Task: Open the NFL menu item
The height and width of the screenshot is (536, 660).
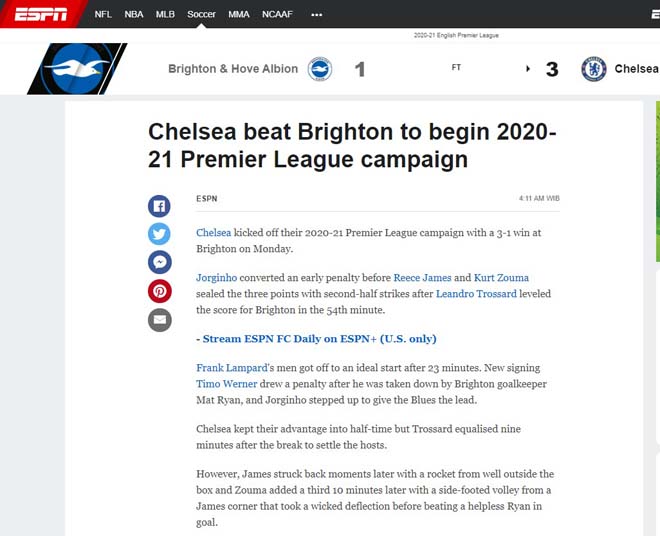Action: click(x=103, y=15)
